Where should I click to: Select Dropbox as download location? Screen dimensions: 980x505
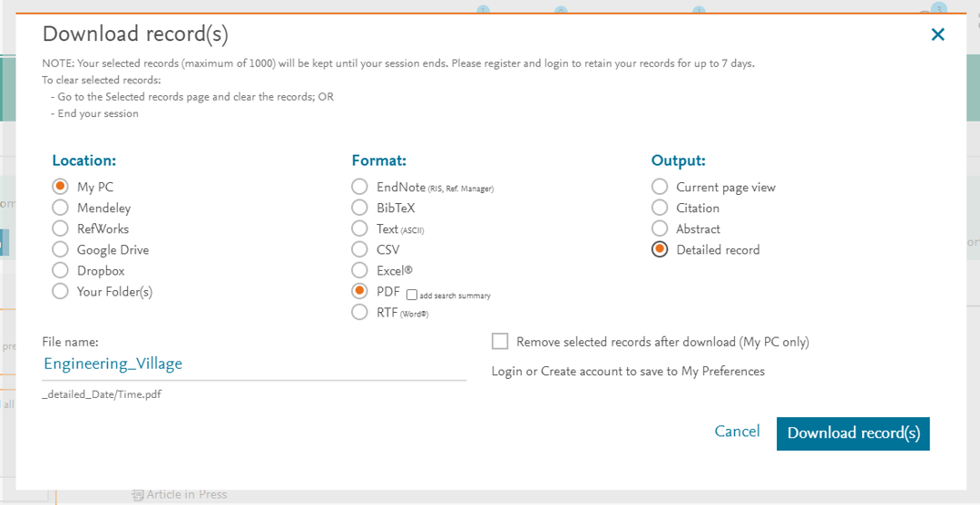click(x=61, y=270)
